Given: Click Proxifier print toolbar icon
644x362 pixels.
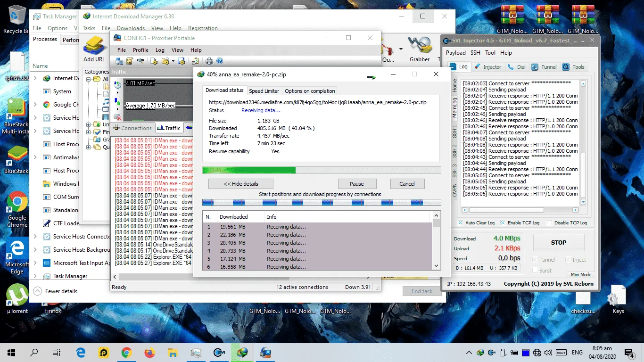Looking at the screenshot, I should point(209,61).
